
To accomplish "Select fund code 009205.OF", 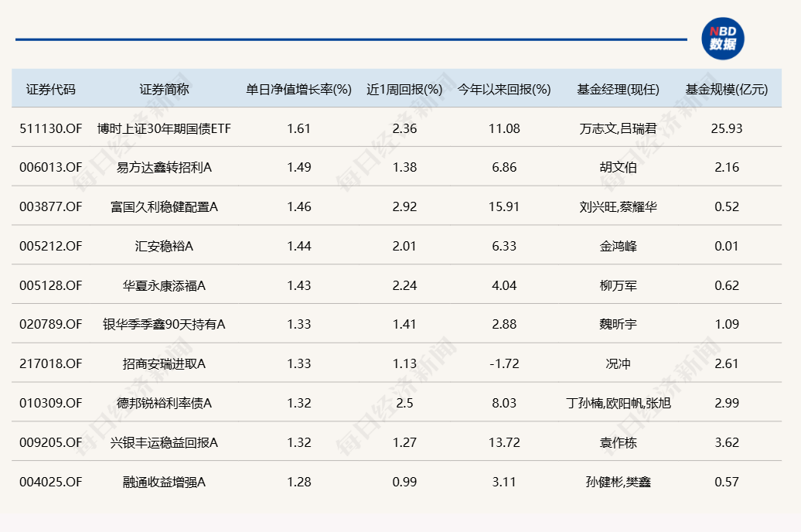I will (x=50, y=442).
